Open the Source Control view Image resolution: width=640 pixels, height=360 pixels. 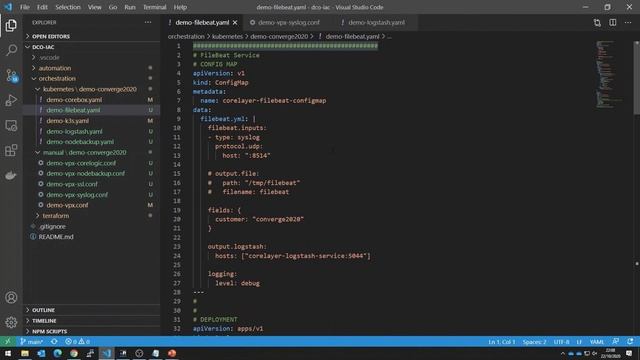point(11,76)
